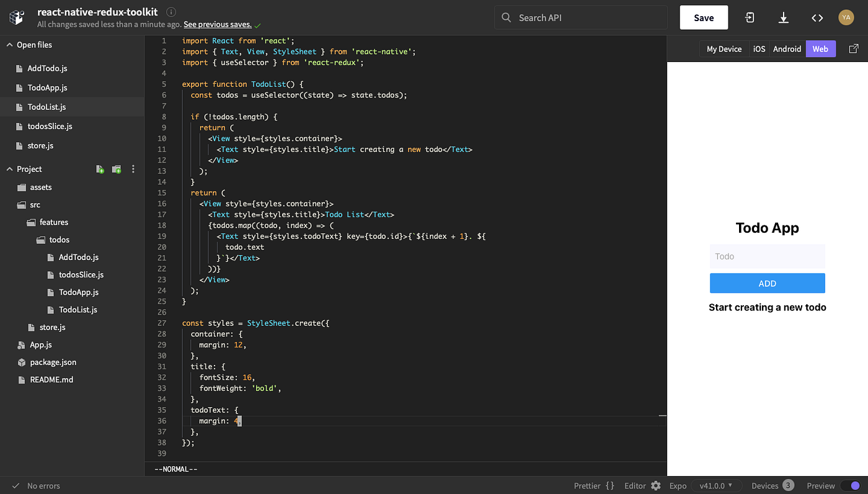
Task: Open the embed code icon
Action: click(817, 17)
